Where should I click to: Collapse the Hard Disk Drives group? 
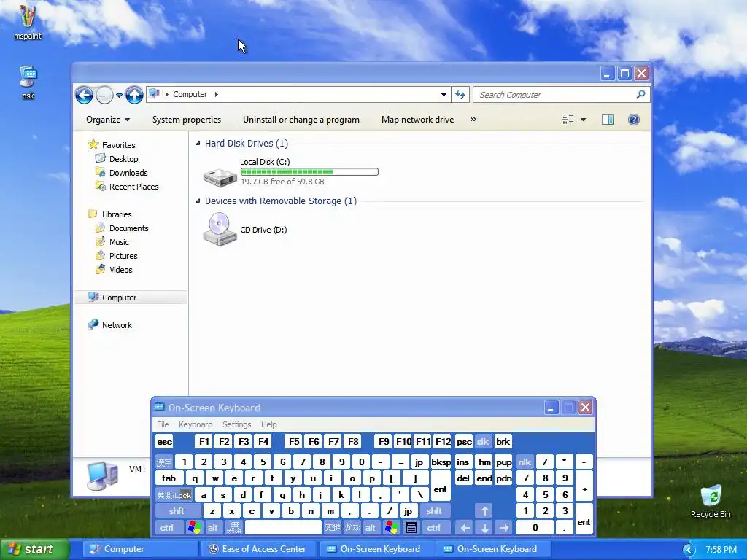click(x=198, y=144)
